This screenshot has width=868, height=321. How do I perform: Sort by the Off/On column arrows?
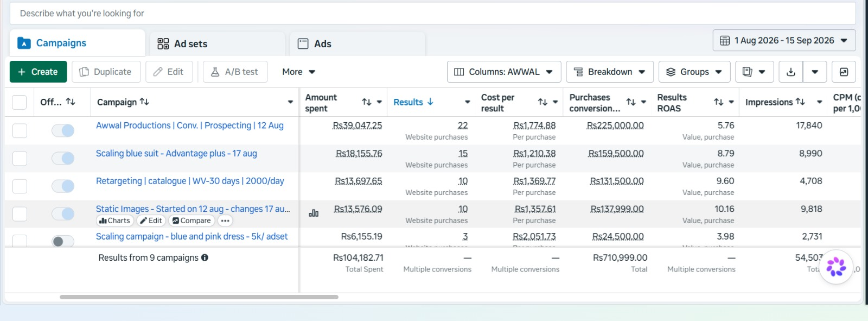(71, 102)
